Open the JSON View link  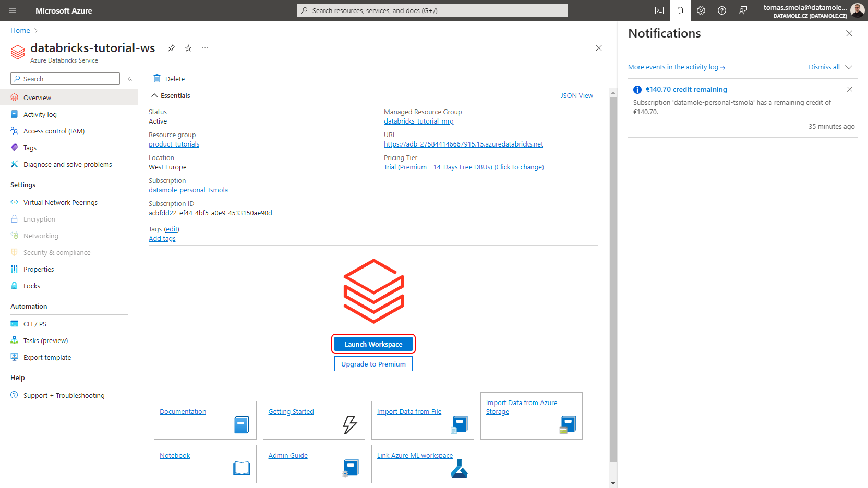(x=576, y=95)
